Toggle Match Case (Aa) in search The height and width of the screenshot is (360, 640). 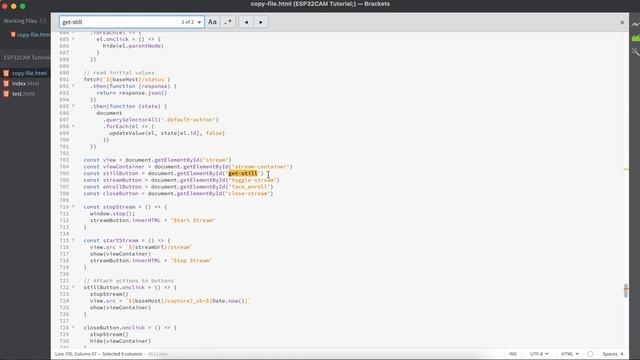point(212,22)
